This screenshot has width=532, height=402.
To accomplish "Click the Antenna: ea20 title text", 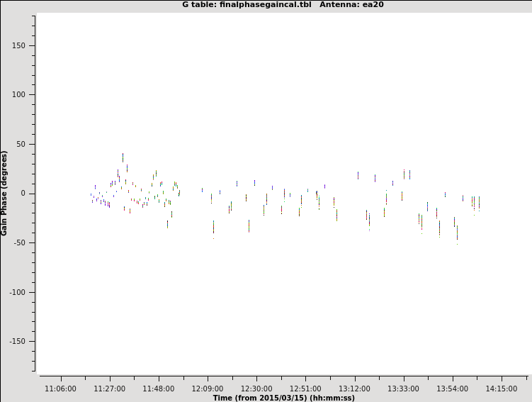I will pos(351,4).
